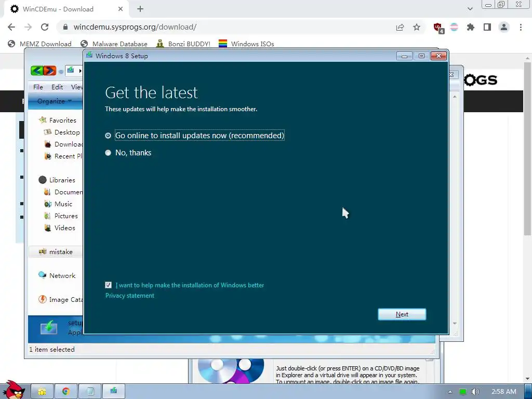Open the File menu in Explorer
This screenshot has height=399, width=532.
[x=38, y=87]
